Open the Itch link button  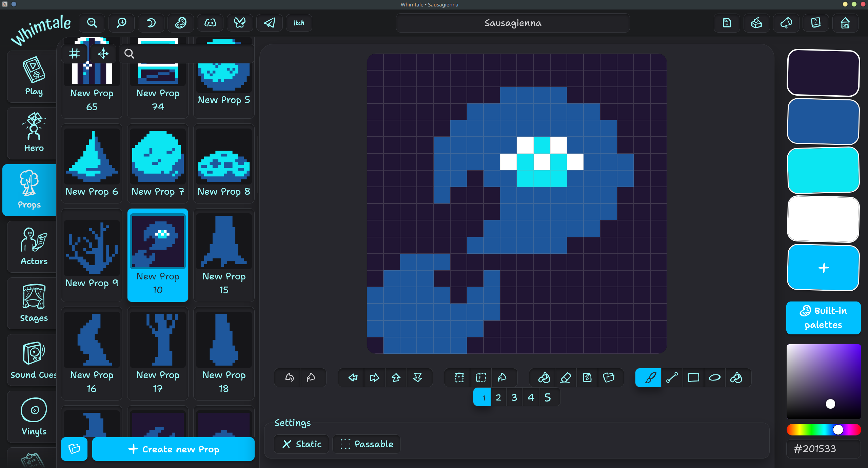point(299,23)
